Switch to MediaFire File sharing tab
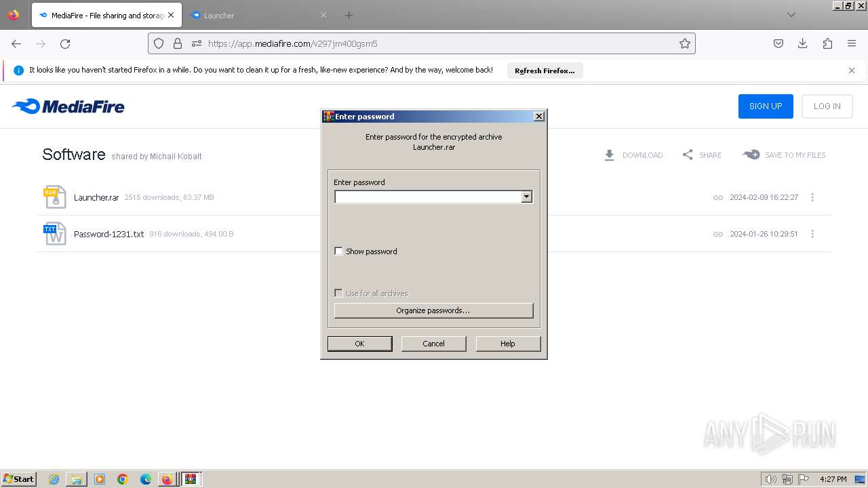The height and width of the screenshot is (488, 868). [106, 15]
